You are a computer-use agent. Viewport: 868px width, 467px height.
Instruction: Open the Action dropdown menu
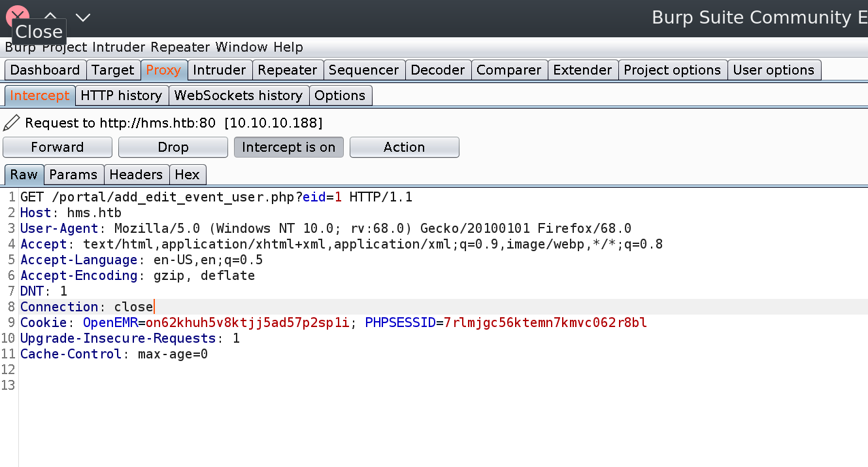[x=404, y=147]
